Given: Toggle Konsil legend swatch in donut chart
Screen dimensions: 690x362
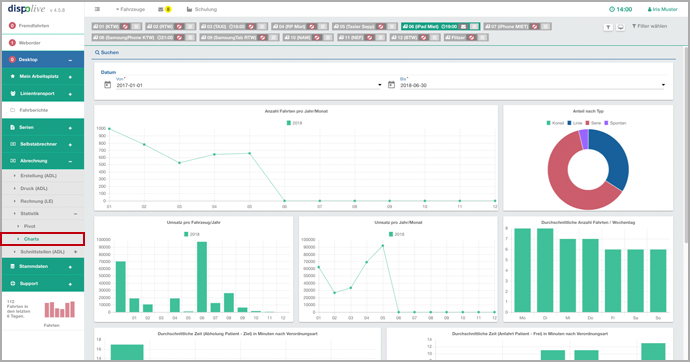Looking at the screenshot, I should [548, 123].
